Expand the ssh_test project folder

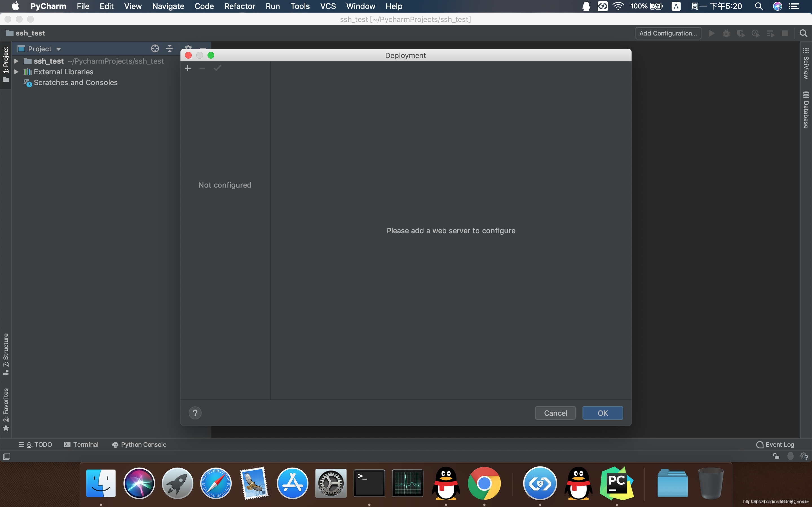pos(16,61)
